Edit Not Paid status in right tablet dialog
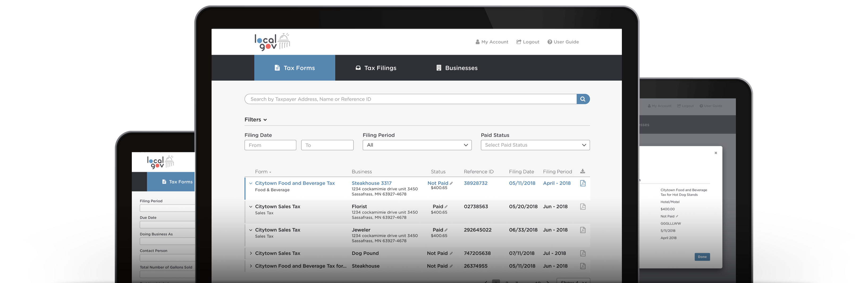 click(x=677, y=216)
